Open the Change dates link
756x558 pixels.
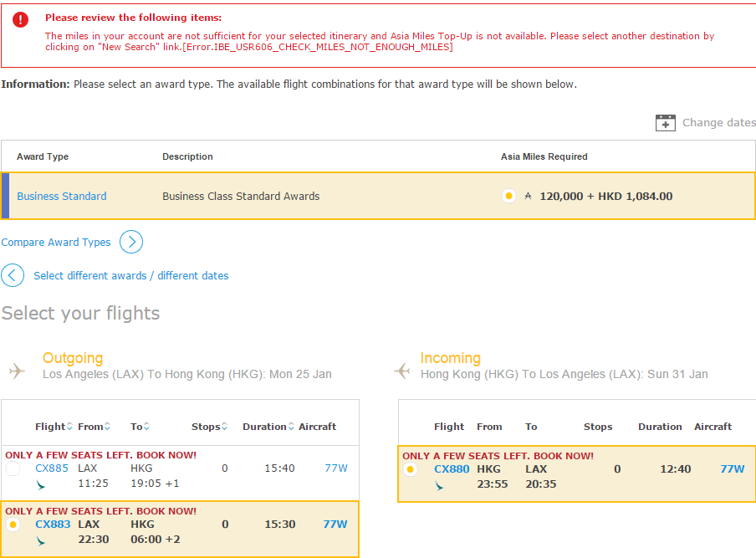click(719, 122)
